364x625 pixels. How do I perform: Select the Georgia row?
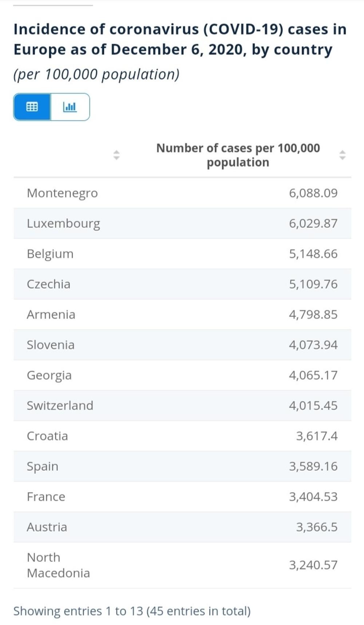tap(182, 375)
